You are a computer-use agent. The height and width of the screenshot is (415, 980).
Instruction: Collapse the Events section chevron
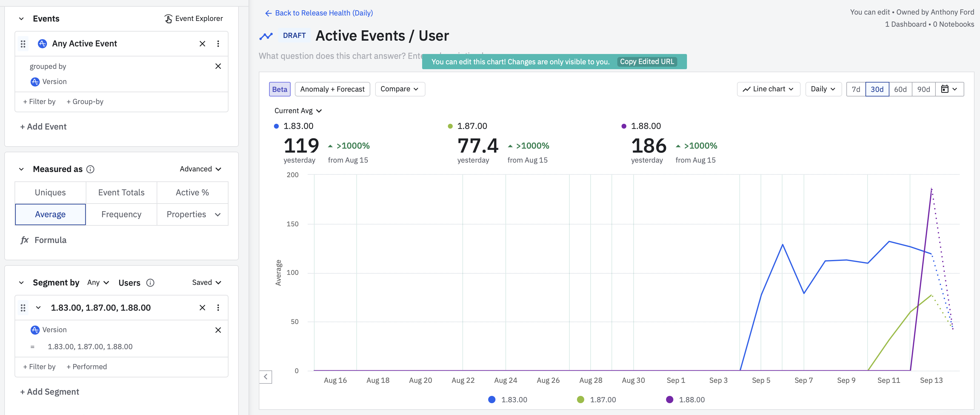(x=21, y=19)
